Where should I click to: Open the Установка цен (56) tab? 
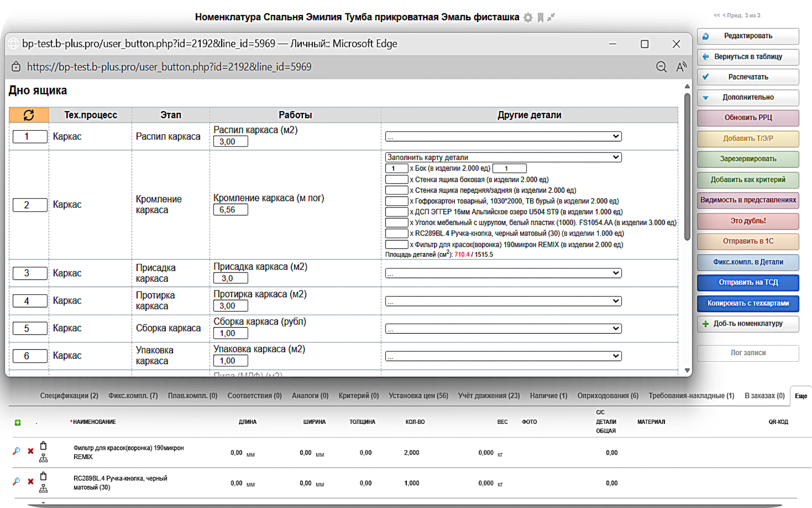tap(418, 395)
